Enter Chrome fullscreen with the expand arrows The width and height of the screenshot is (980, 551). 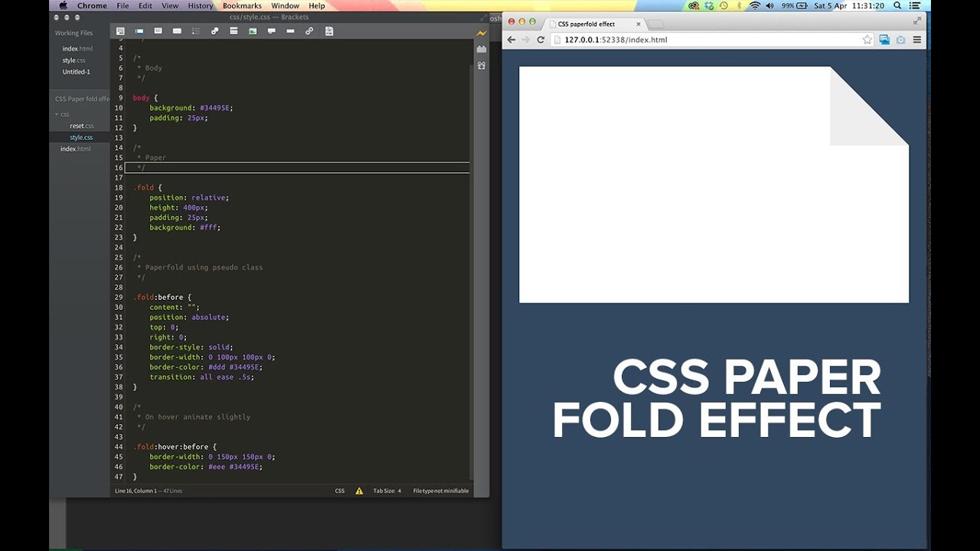coord(917,21)
